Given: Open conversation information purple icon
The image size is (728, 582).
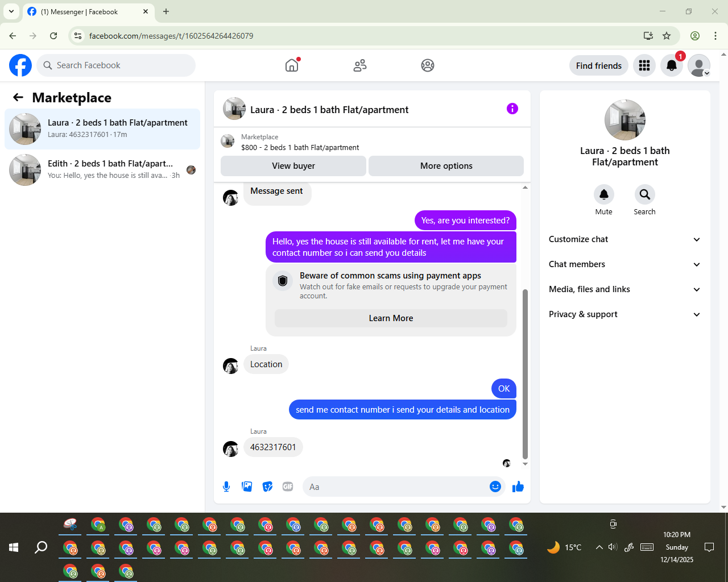Looking at the screenshot, I should coord(512,109).
